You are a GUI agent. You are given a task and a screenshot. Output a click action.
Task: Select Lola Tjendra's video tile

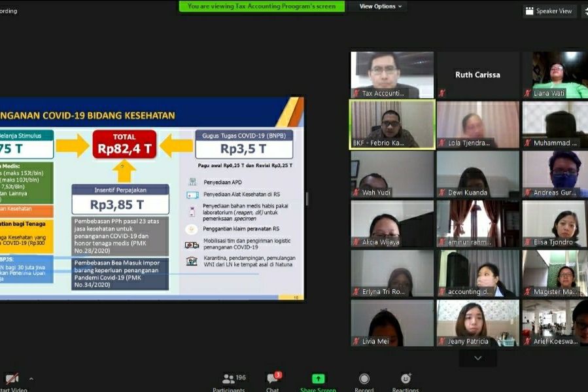pos(477,124)
